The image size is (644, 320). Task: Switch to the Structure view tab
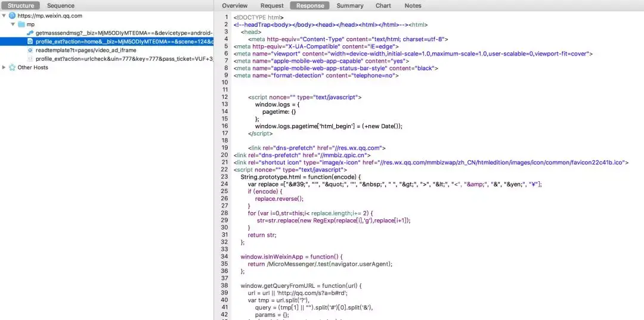click(20, 5)
